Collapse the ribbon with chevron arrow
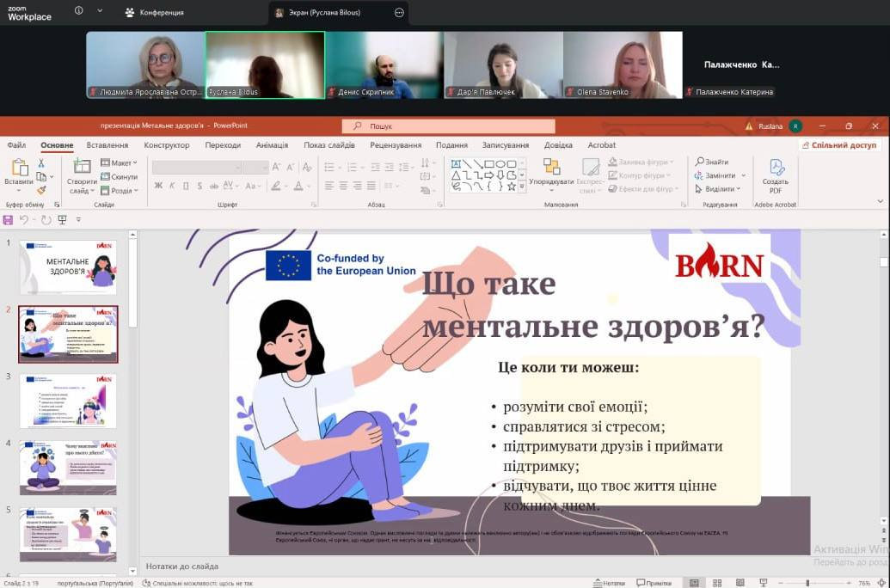 [x=880, y=201]
